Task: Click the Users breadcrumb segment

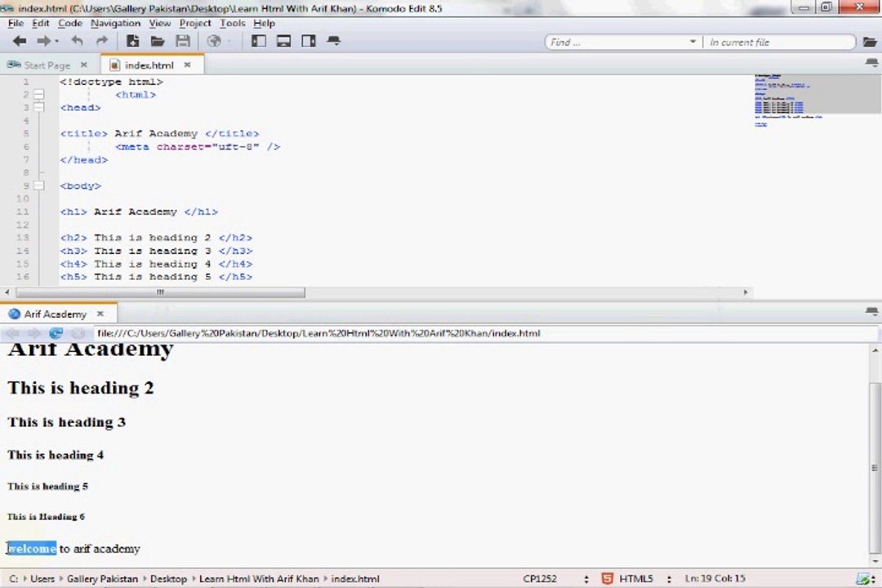Action: (42, 578)
